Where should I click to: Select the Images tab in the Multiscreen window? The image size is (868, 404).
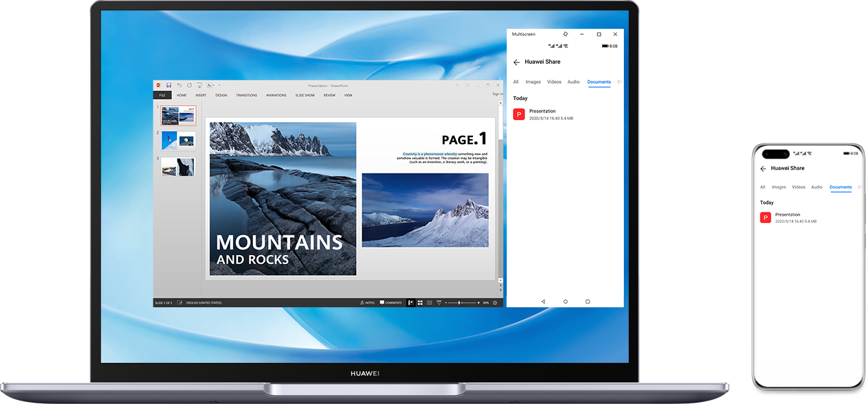coord(533,82)
